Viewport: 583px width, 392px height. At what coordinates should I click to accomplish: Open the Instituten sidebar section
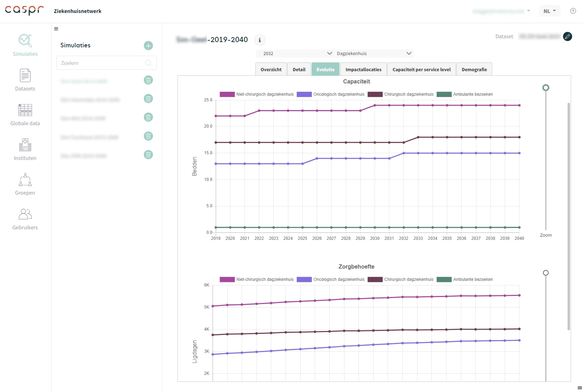pyautogui.click(x=25, y=149)
